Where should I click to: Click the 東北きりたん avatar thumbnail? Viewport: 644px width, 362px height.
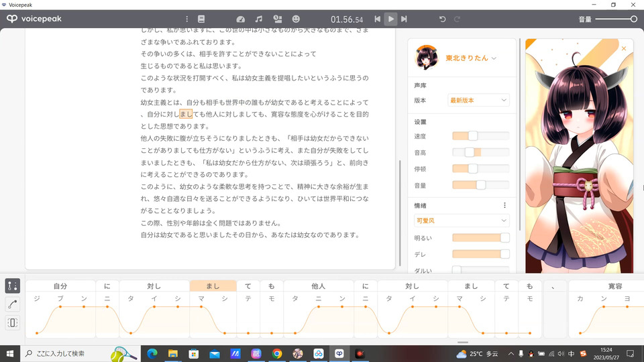click(427, 58)
